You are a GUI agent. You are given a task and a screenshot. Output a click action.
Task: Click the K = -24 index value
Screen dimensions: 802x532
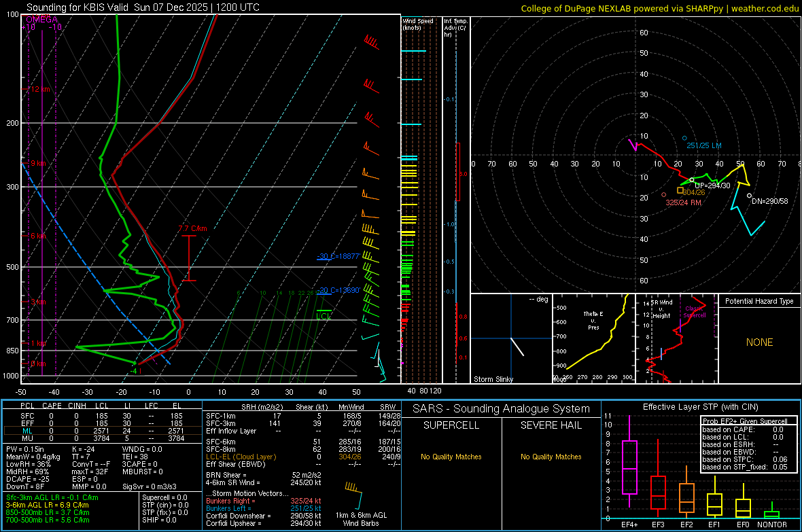(x=84, y=449)
